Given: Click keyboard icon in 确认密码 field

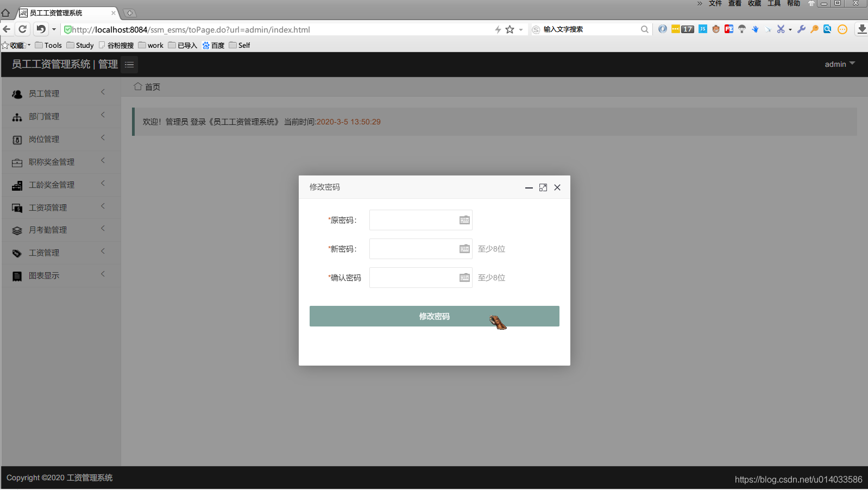Looking at the screenshot, I should pos(464,278).
